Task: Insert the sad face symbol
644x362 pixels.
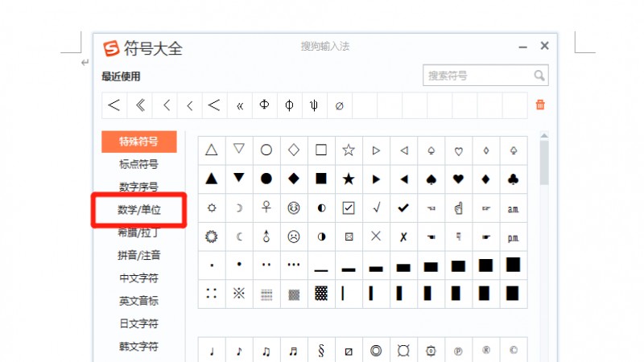Action: tap(294, 237)
